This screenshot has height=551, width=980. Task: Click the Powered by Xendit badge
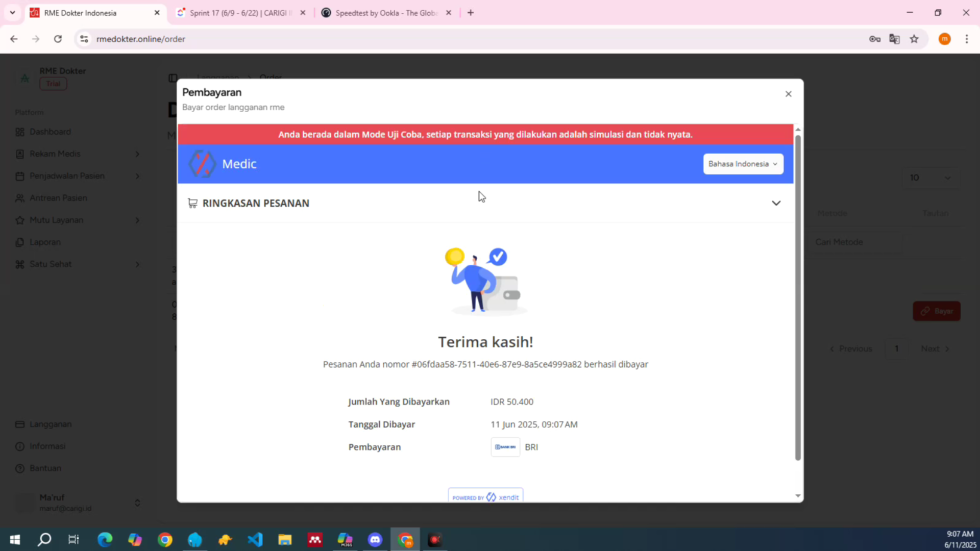point(485,496)
